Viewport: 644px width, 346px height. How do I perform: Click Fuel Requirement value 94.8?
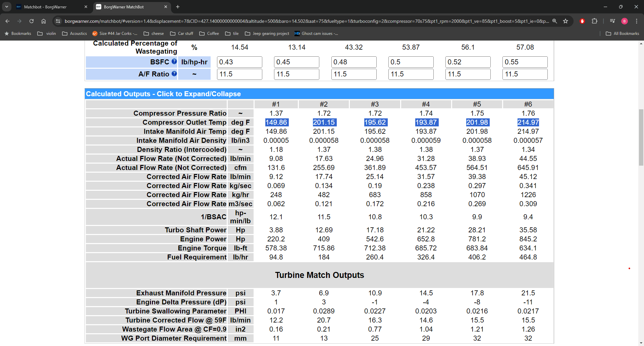tap(276, 257)
